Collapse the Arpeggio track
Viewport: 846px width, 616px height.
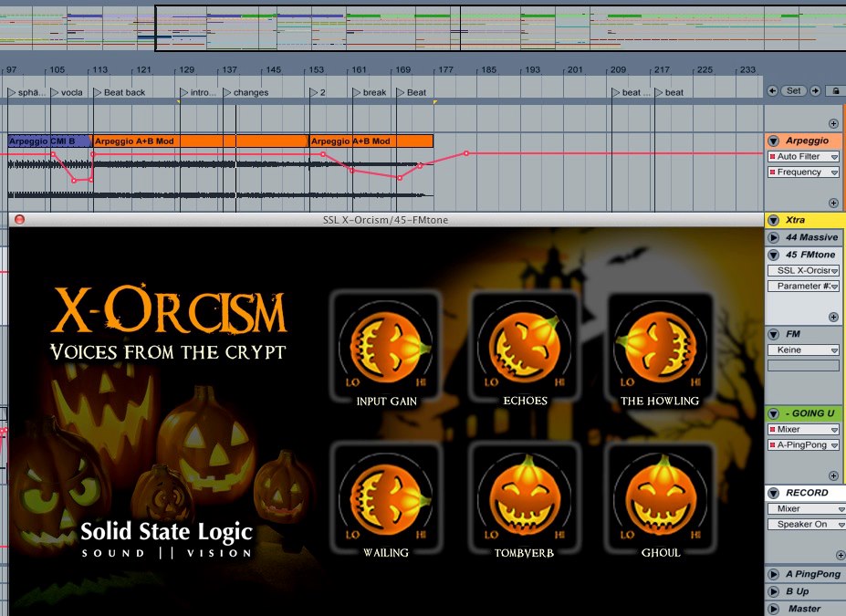pos(774,141)
